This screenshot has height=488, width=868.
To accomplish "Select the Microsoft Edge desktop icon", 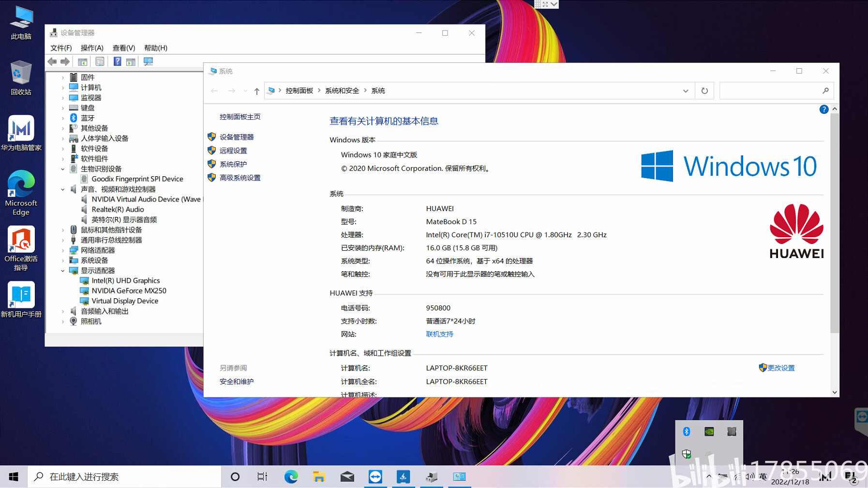I will pos(21,193).
